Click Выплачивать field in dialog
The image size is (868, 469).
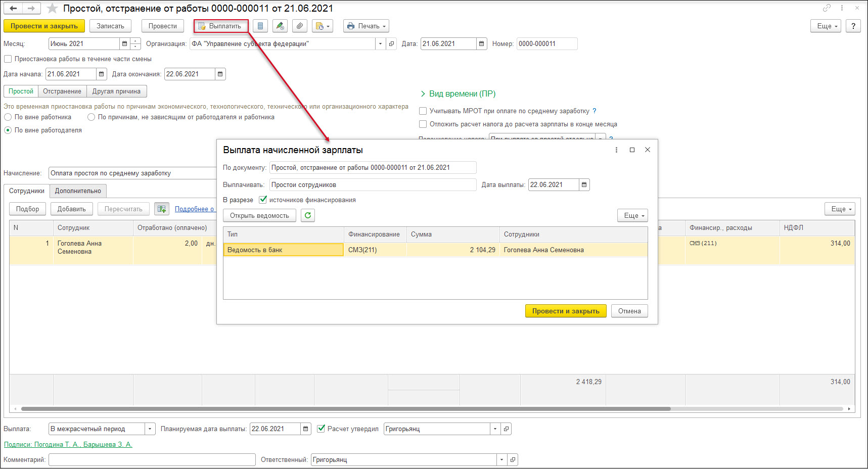click(373, 185)
